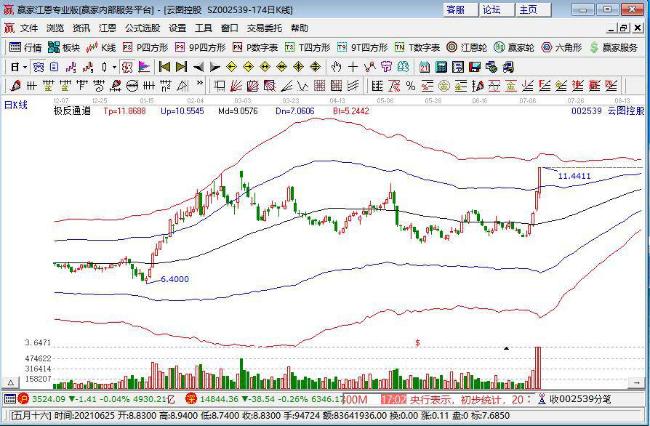Open the 设置 menu
This screenshot has height=426, width=650.
[177, 28]
